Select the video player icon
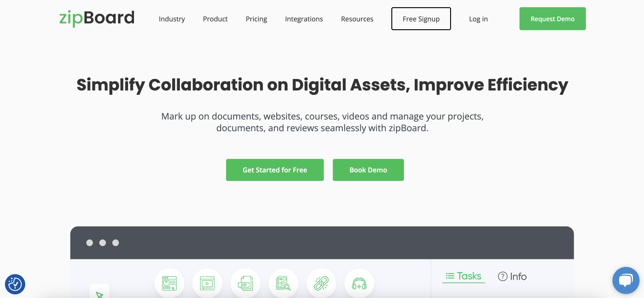 coord(207,283)
